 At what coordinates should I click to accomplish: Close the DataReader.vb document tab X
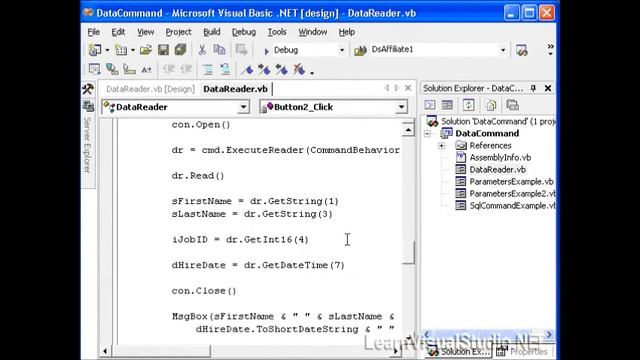coord(408,88)
